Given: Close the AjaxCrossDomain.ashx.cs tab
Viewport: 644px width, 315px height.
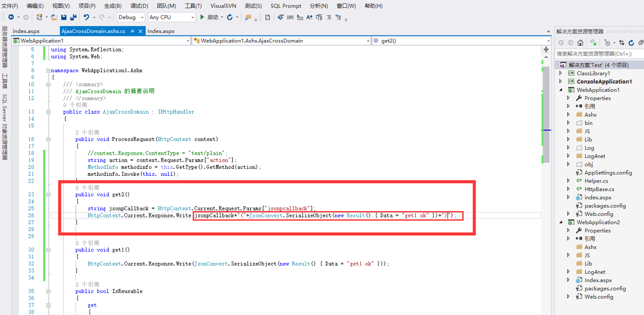Looking at the screenshot, I should (x=140, y=31).
